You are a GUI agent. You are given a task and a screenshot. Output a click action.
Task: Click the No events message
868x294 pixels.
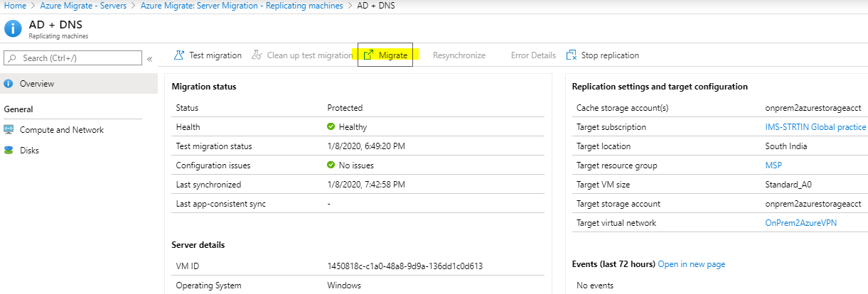595,285
